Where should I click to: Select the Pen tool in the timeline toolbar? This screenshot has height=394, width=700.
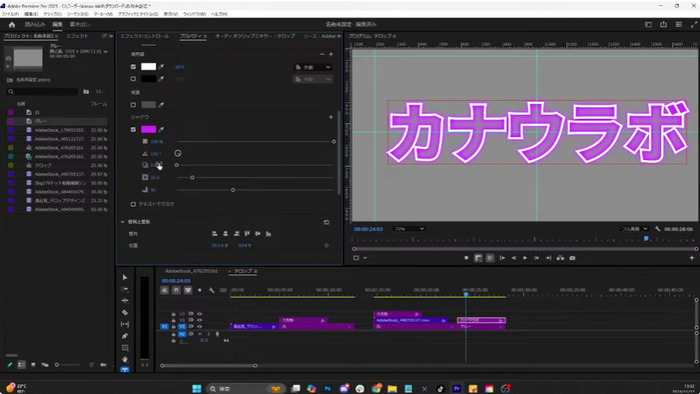click(x=125, y=336)
